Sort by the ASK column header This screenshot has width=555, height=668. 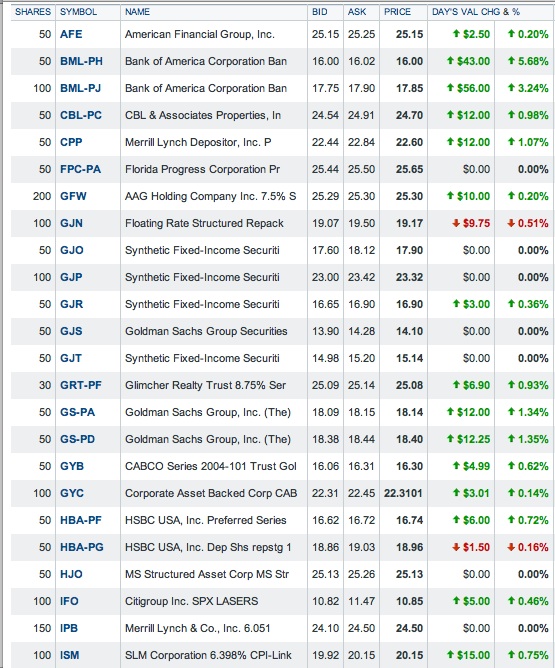coord(357,12)
